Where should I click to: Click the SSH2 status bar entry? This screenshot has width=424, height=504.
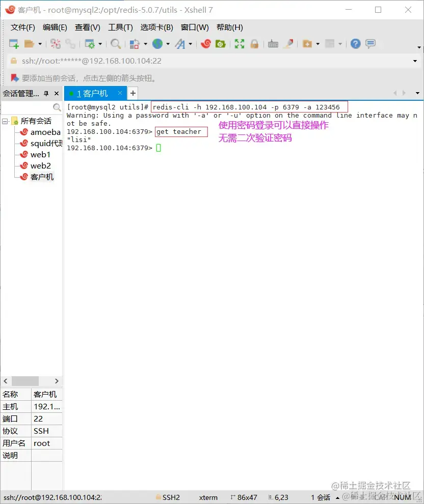click(168, 497)
